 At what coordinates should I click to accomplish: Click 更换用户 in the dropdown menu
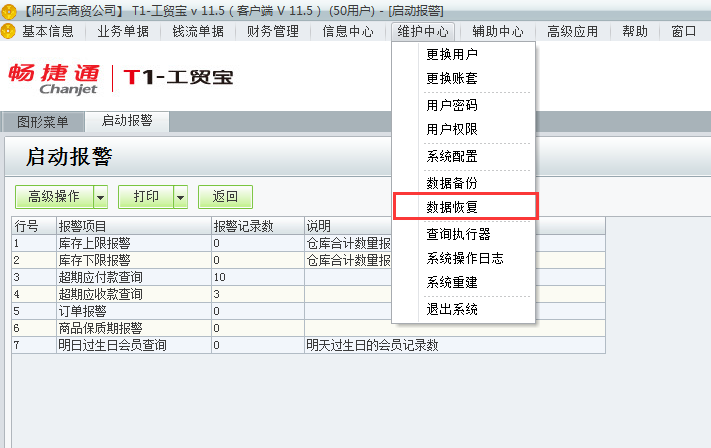click(x=452, y=54)
